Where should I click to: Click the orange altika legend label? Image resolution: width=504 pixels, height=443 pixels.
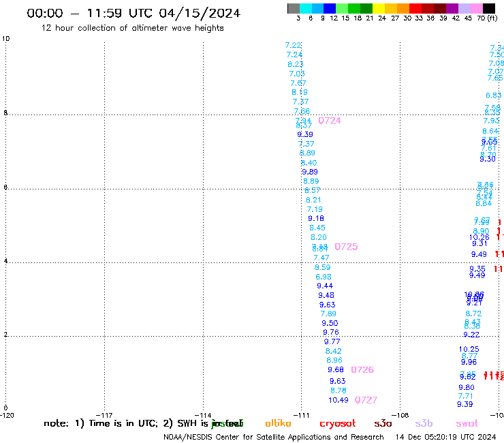[x=278, y=423]
